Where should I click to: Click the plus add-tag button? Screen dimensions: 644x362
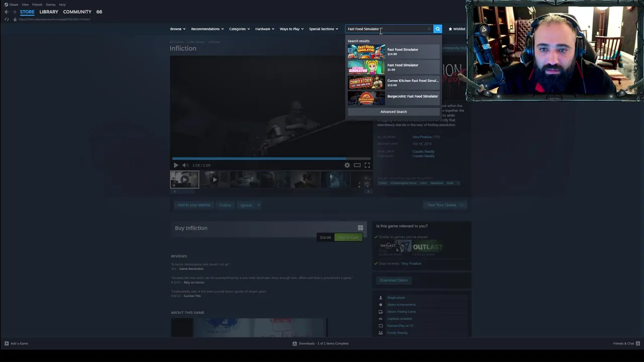click(x=457, y=183)
